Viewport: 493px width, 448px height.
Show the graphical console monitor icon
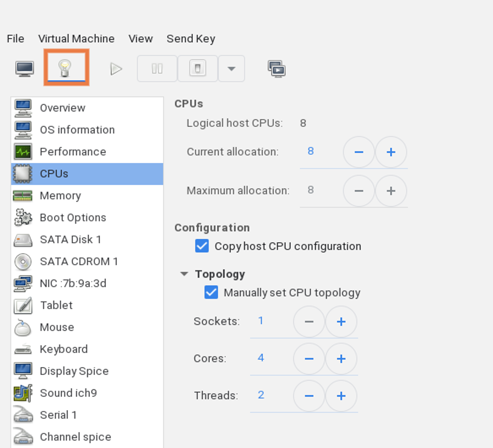[x=24, y=69]
